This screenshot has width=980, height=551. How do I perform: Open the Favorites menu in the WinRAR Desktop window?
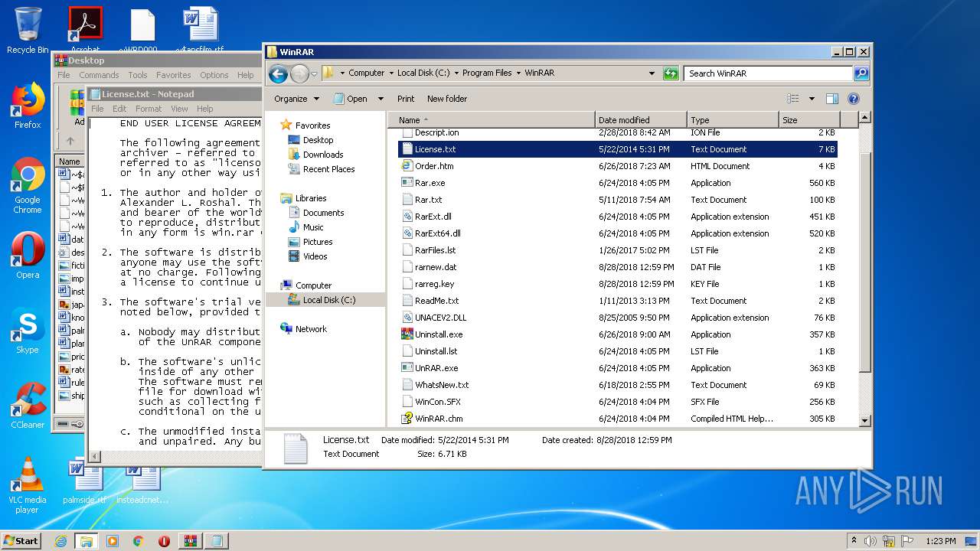coord(174,75)
